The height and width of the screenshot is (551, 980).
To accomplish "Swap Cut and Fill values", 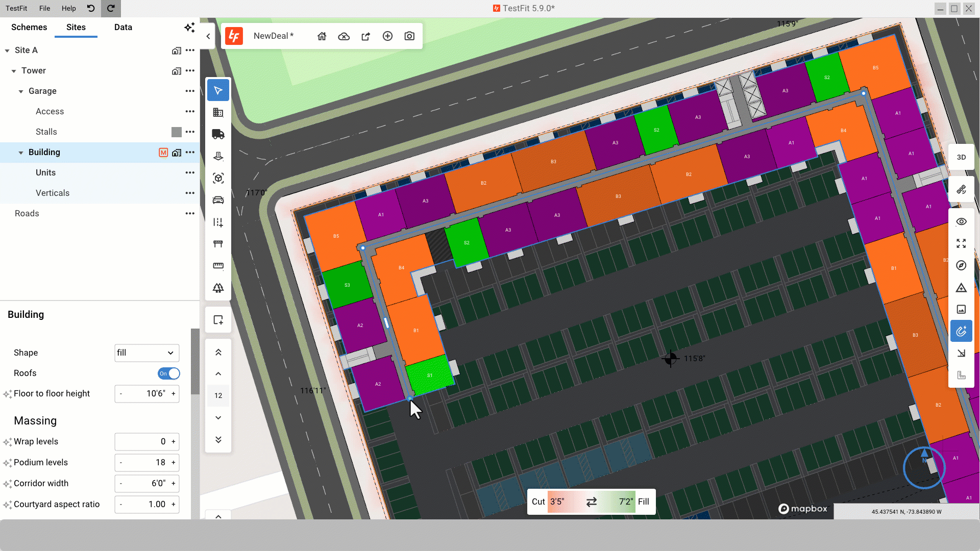I will pos(592,502).
